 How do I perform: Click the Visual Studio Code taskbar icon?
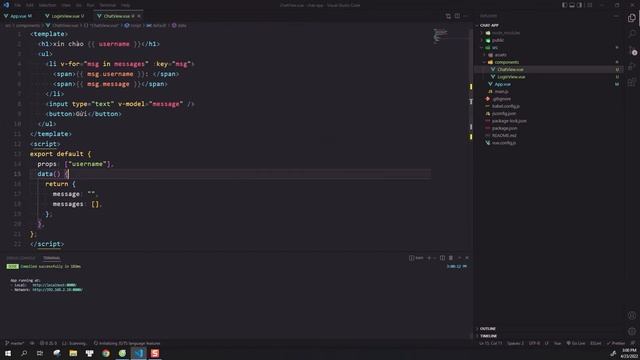(x=138, y=353)
